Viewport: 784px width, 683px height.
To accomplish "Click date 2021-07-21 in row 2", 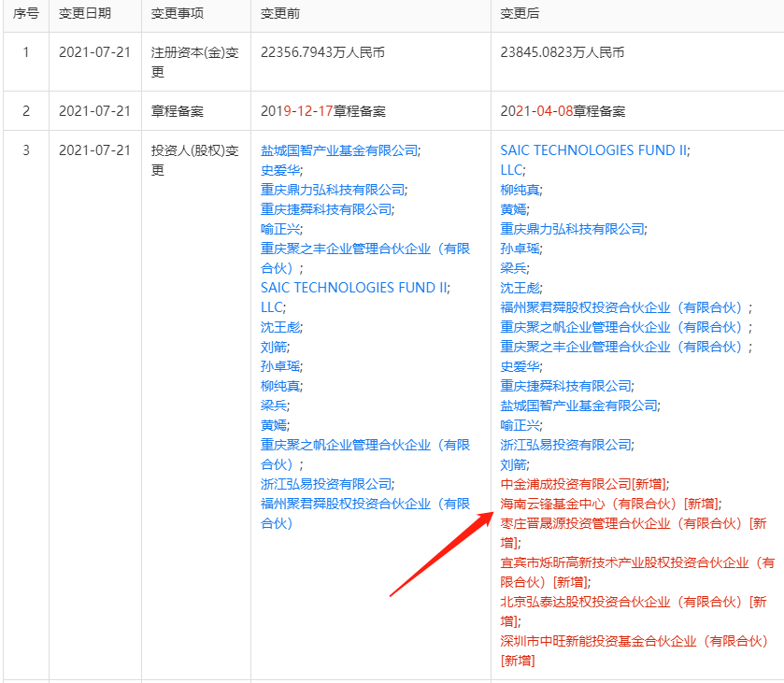I will [x=94, y=111].
